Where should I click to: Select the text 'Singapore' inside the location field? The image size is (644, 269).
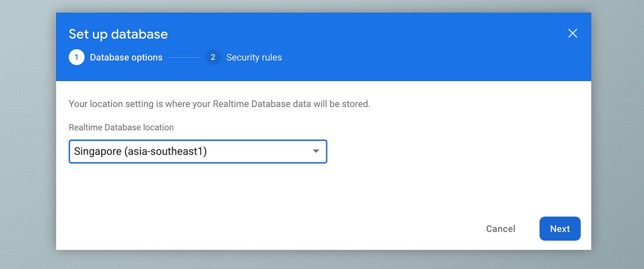pyautogui.click(x=98, y=152)
